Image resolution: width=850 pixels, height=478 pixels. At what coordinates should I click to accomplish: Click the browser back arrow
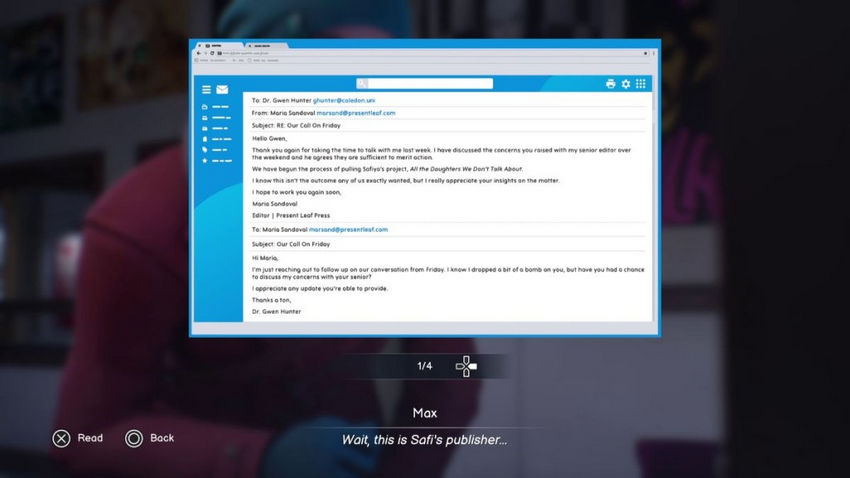coord(198,53)
